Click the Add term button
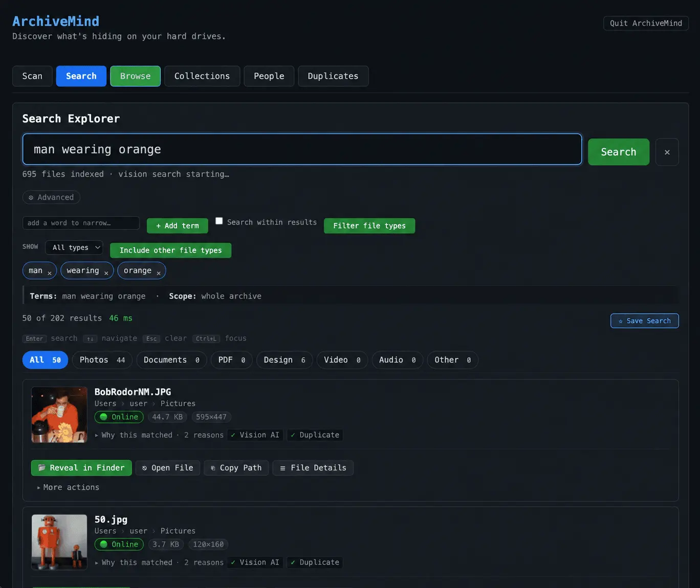This screenshot has height=588, width=700. click(x=178, y=225)
